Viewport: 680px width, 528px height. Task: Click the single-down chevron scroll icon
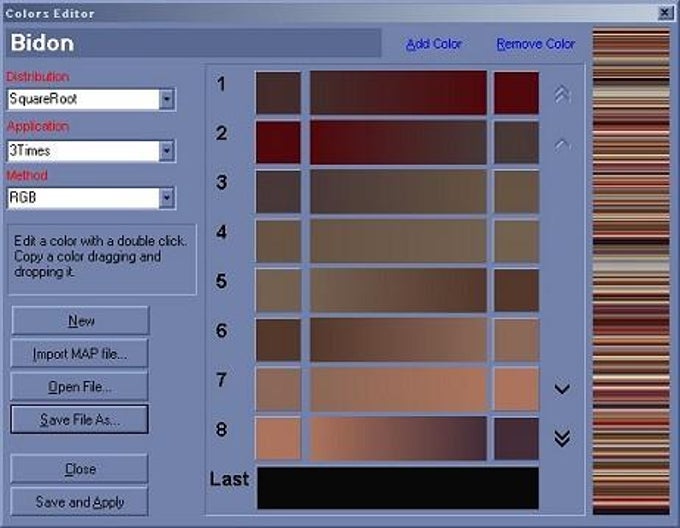pyautogui.click(x=562, y=388)
